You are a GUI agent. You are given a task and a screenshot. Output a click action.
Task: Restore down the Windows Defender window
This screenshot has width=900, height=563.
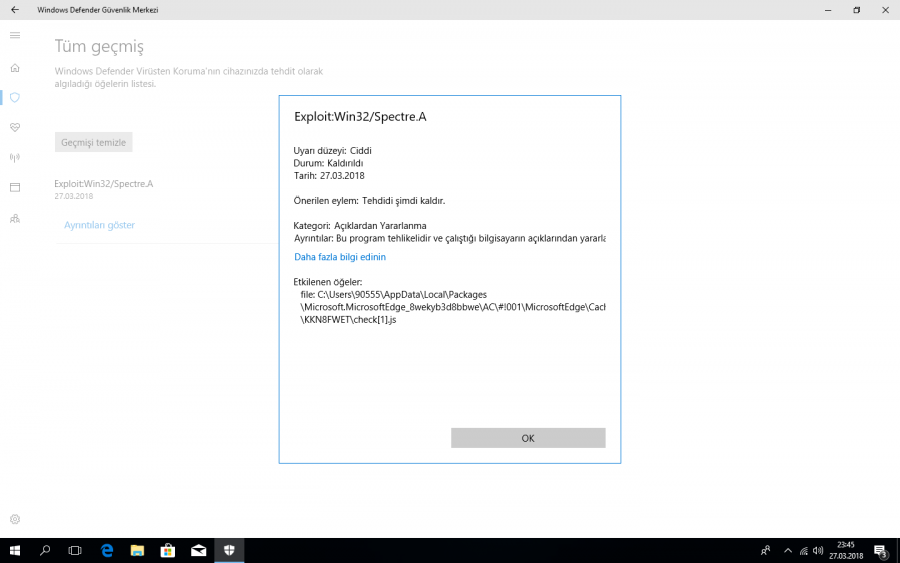point(856,10)
